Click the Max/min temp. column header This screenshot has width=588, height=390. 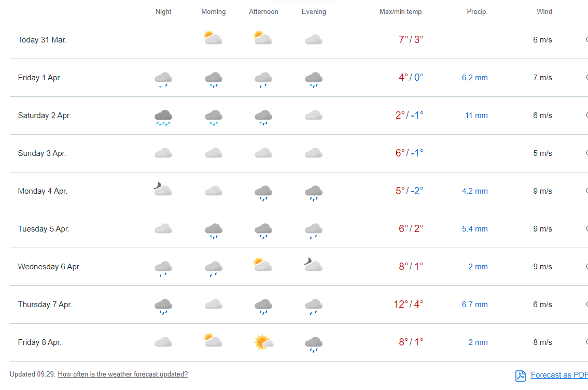[x=401, y=11]
